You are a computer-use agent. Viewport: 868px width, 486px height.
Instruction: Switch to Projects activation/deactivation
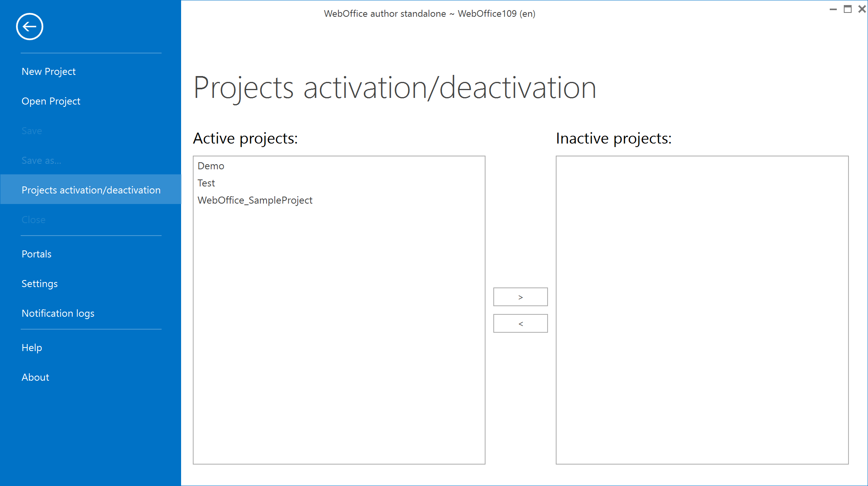(x=91, y=190)
